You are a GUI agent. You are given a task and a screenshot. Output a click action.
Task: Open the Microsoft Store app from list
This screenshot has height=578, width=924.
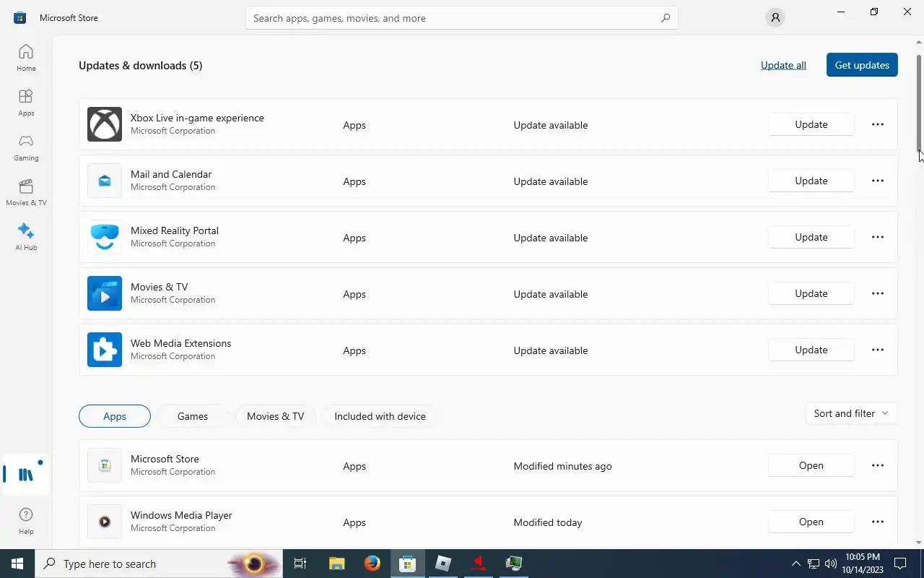811,465
